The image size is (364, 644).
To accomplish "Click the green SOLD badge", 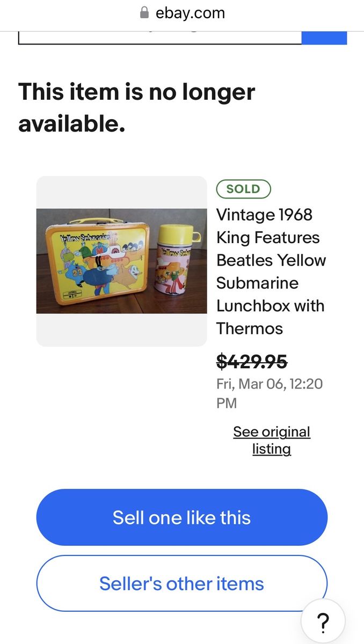I will [x=243, y=189].
